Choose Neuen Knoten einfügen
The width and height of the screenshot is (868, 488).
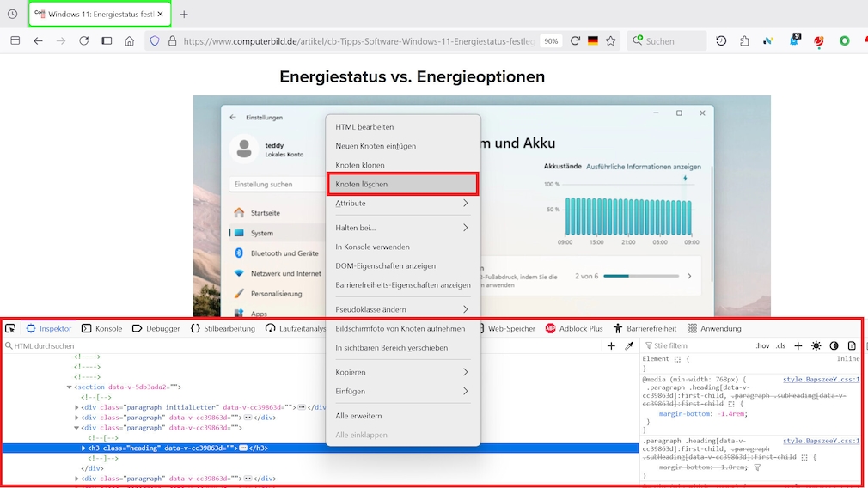tap(403, 146)
